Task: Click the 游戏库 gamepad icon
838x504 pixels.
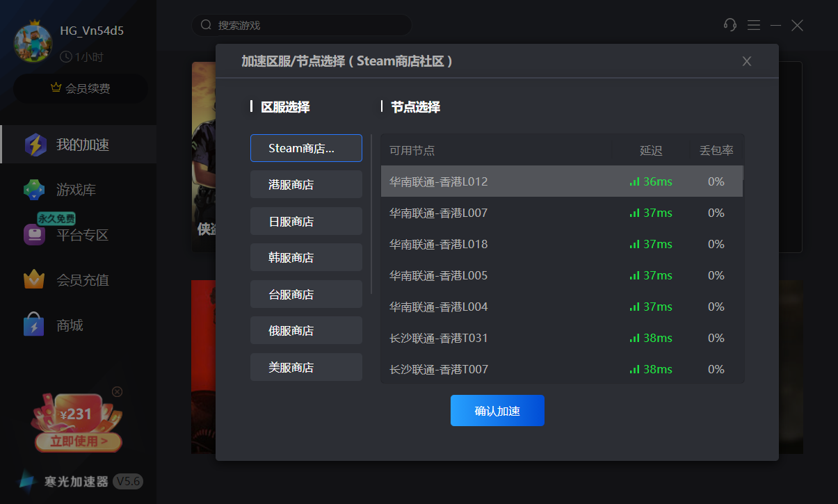Action: click(34, 190)
